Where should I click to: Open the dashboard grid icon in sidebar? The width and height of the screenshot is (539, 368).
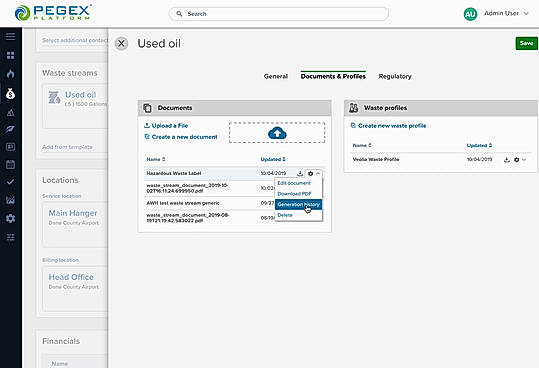click(10, 55)
